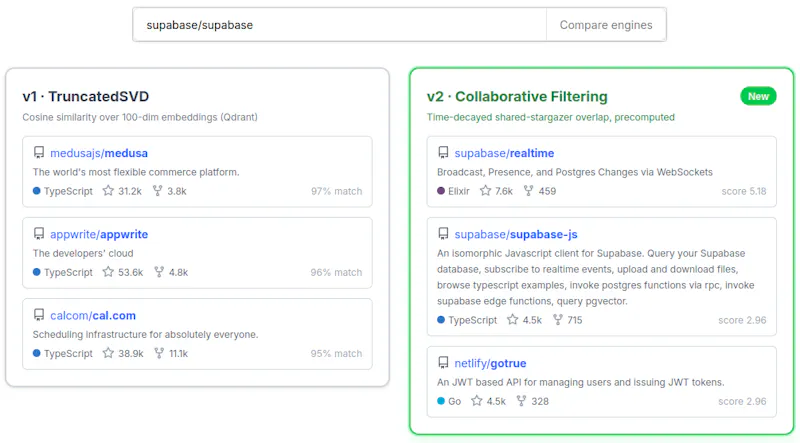Click the green New badge
Image resolution: width=800 pixels, height=443 pixels.
click(758, 96)
